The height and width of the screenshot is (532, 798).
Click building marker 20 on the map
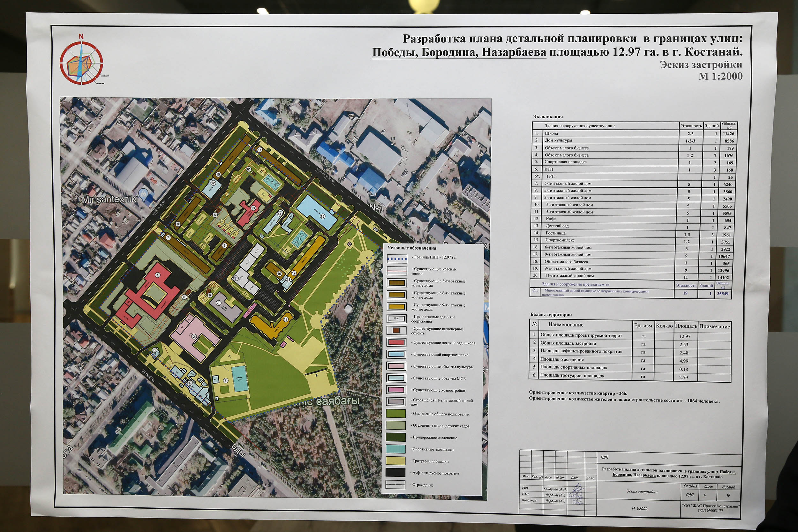(x=219, y=303)
